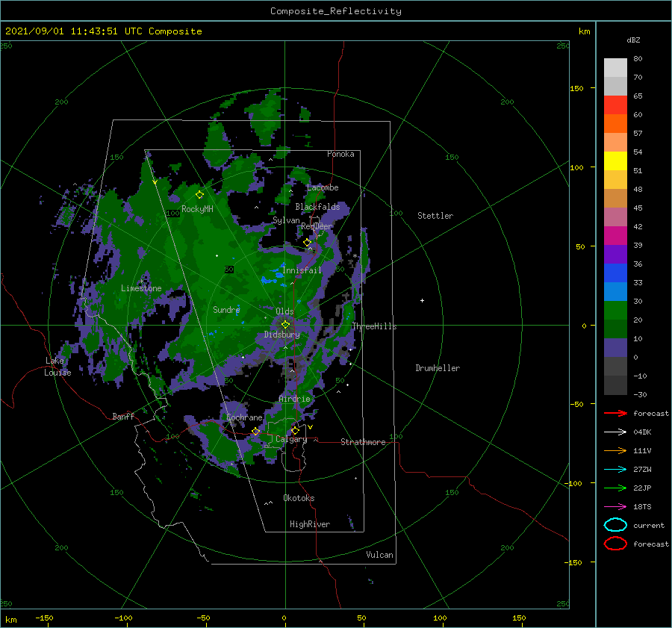Select the red 60-65 dBZ swatch
The image size is (672, 628).
pyautogui.click(x=615, y=105)
